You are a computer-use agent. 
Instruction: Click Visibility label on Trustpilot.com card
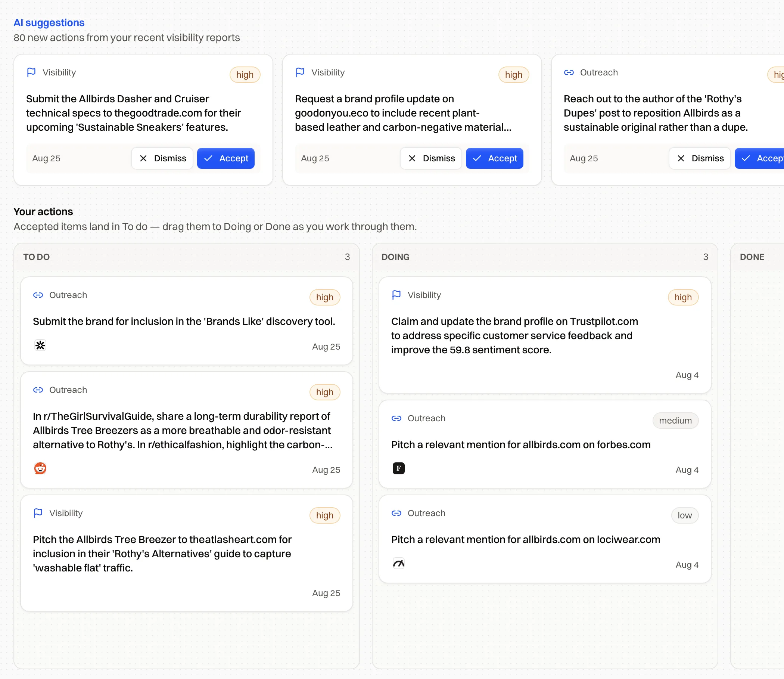point(424,295)
